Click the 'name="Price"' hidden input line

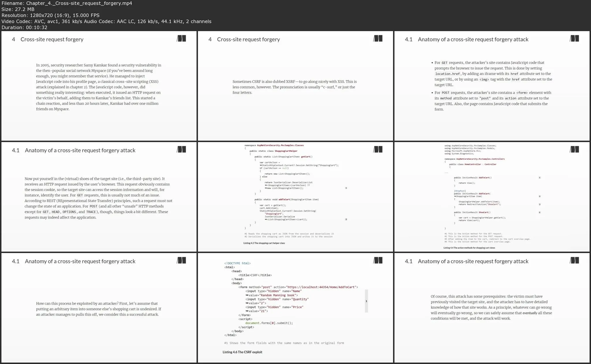[x=274, y=307]
